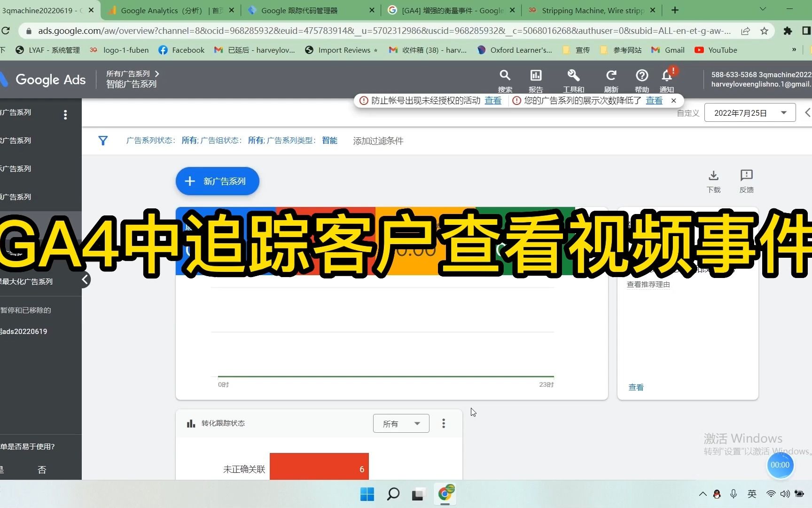Open Import Reviews bookmark

[x=341, y=50]
